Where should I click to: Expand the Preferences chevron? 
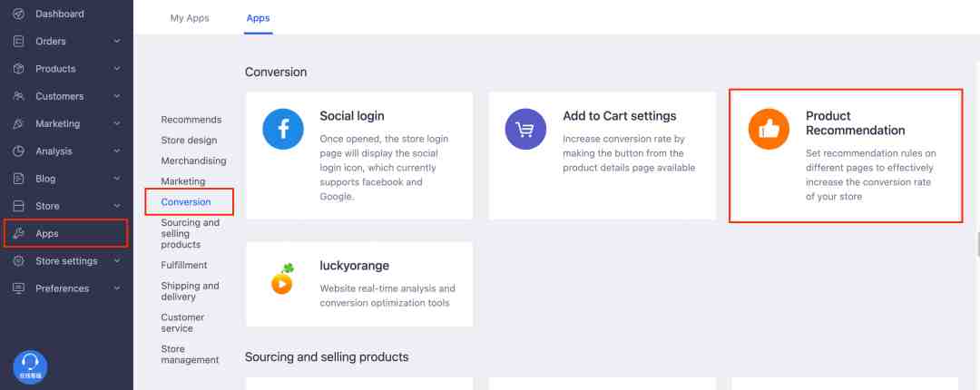tap(117, 288)
